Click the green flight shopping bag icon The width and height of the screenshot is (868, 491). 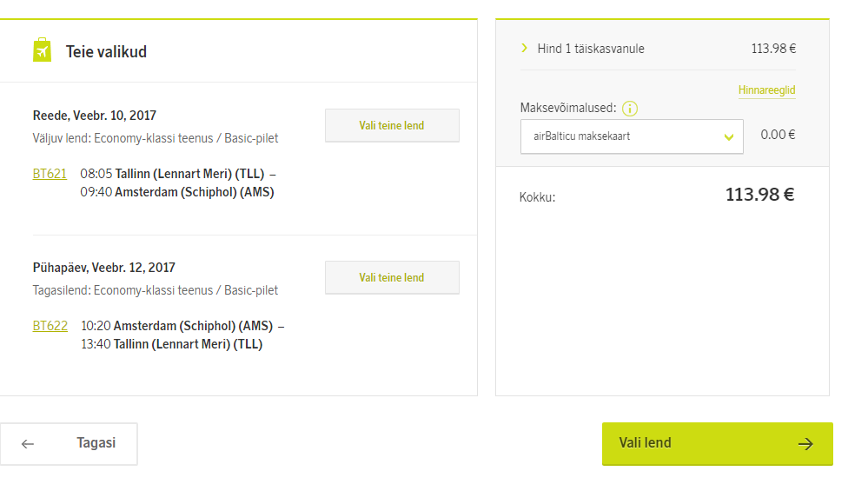(42, 50)
